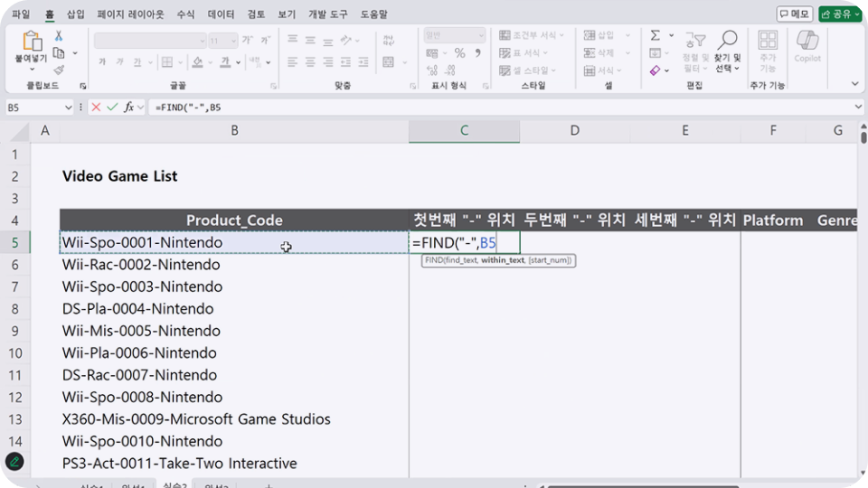Click the Font Color underlined 가

225,62
